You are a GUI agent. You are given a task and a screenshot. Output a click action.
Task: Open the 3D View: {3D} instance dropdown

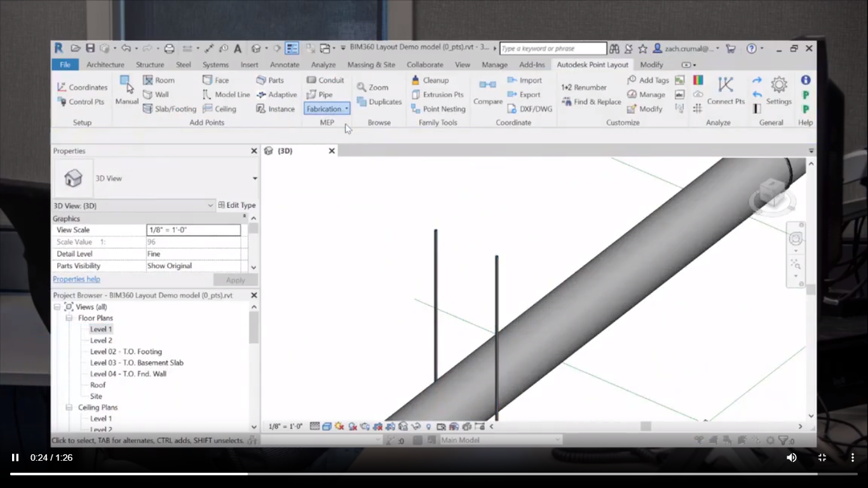210,205
